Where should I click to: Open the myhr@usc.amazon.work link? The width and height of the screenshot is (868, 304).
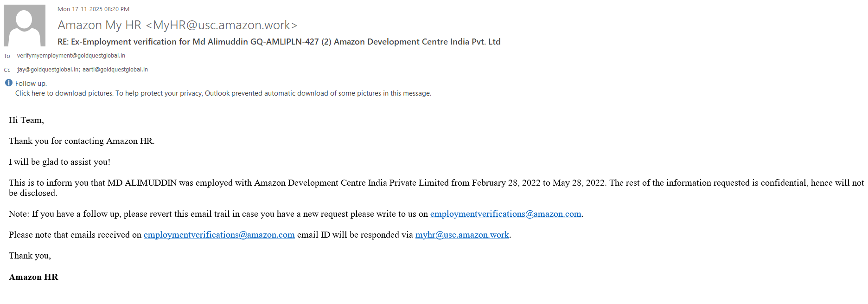pyautogui.click(x=462, y=235)
